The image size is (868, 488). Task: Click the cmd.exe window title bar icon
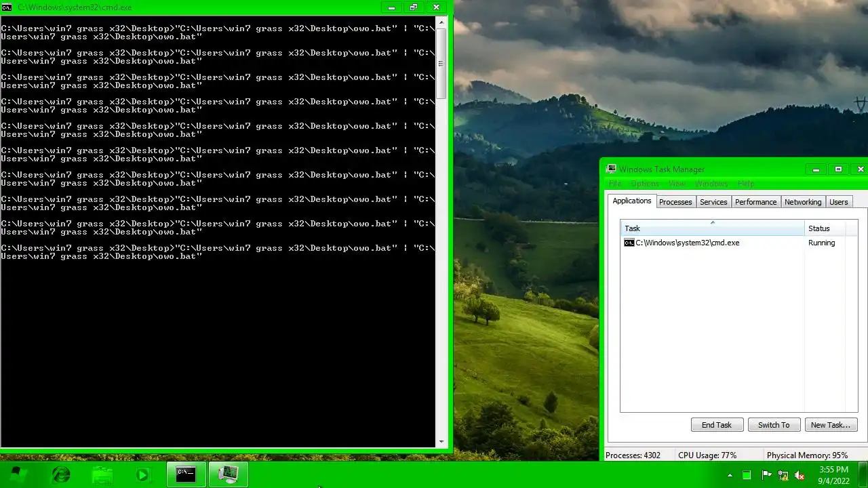click(7, 7)
